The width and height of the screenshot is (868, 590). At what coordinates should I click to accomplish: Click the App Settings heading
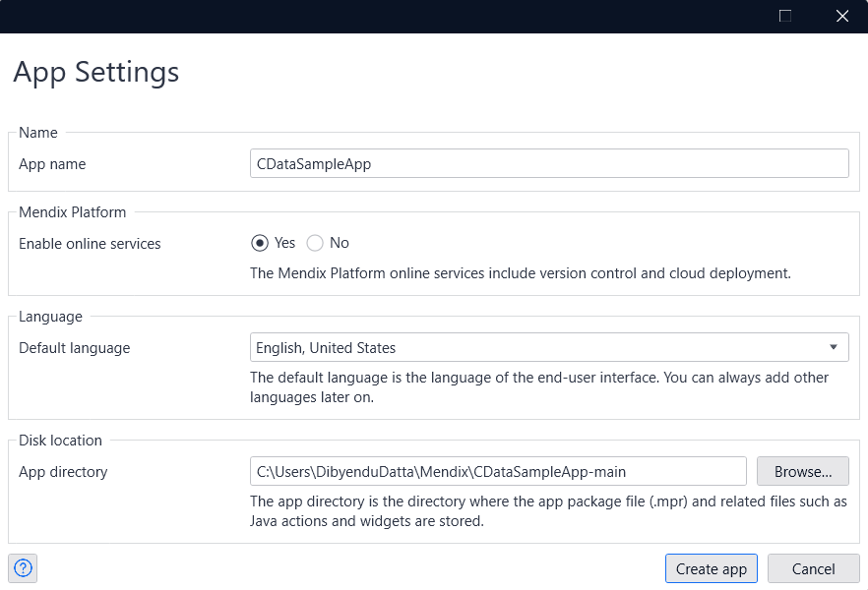[x=95, y=72]
